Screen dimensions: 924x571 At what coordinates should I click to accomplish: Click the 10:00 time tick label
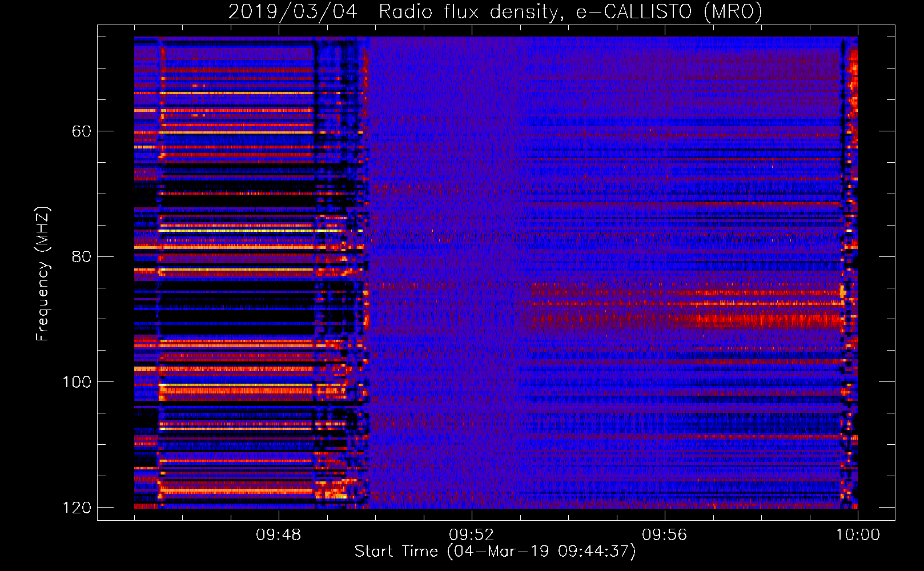click(858, 535)
